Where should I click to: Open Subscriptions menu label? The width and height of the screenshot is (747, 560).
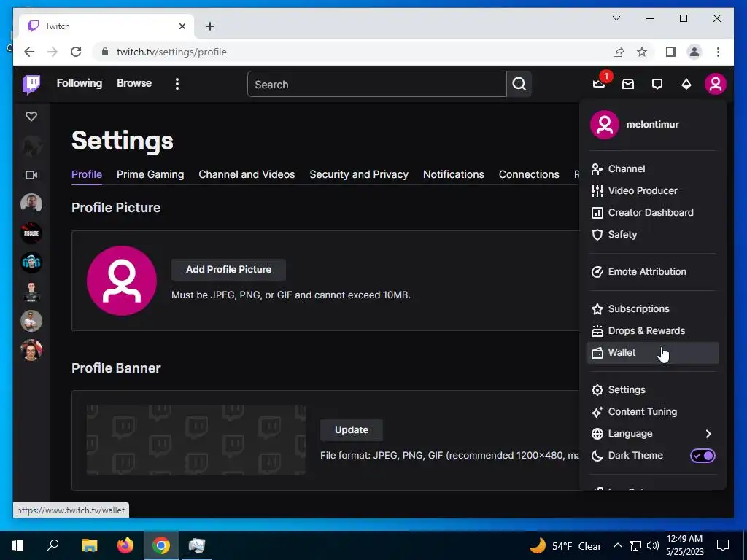(638, 309)
